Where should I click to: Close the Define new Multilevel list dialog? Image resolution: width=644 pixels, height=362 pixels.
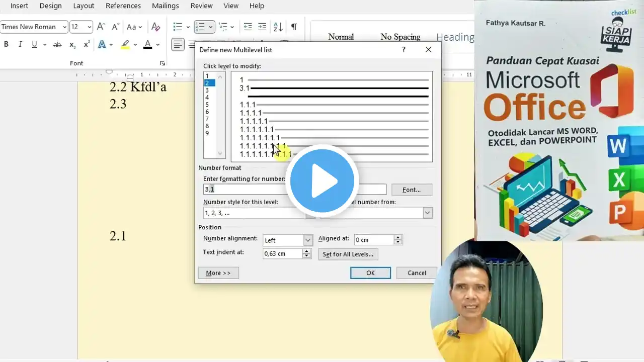coord(428,49)
